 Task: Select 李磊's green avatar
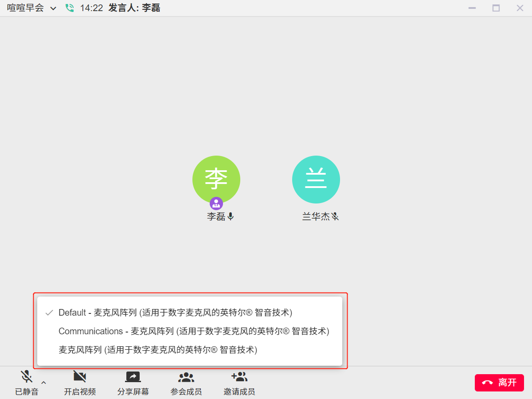pos(216,180)
